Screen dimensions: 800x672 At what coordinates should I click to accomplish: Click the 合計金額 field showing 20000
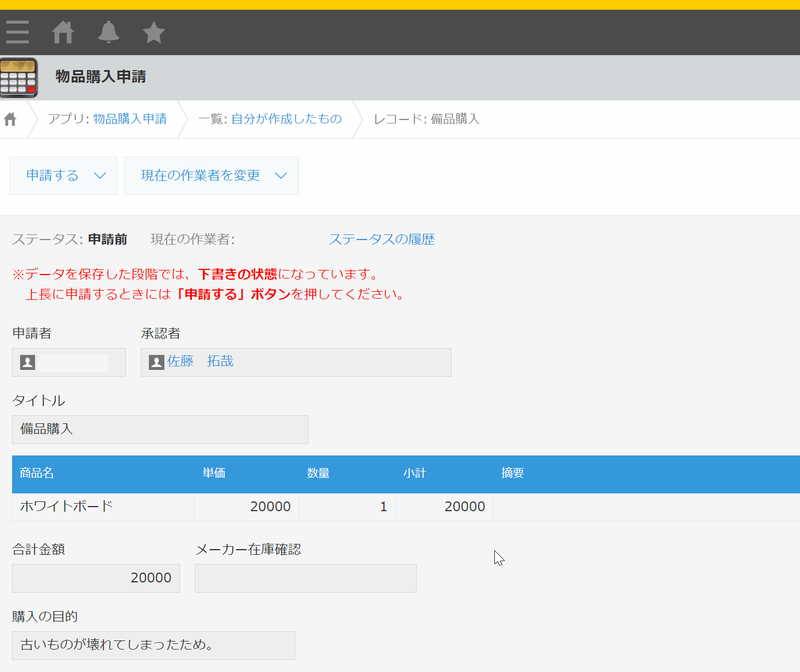pyautogui.click(x=96, y=578)
